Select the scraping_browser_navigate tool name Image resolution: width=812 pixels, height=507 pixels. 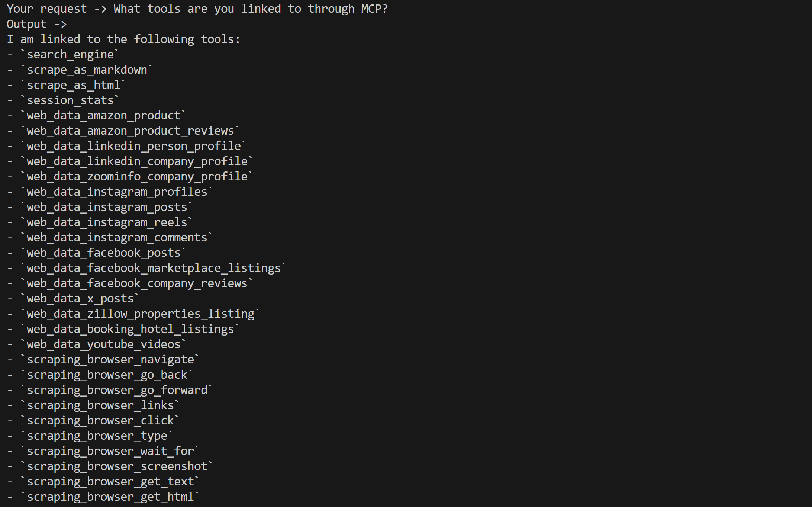(110, 360)
